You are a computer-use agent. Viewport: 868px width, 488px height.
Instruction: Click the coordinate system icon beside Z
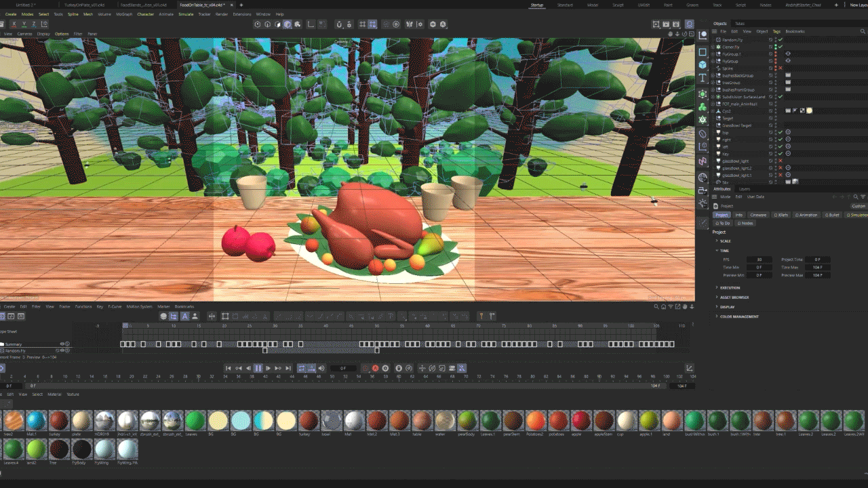tap(45, 24)
